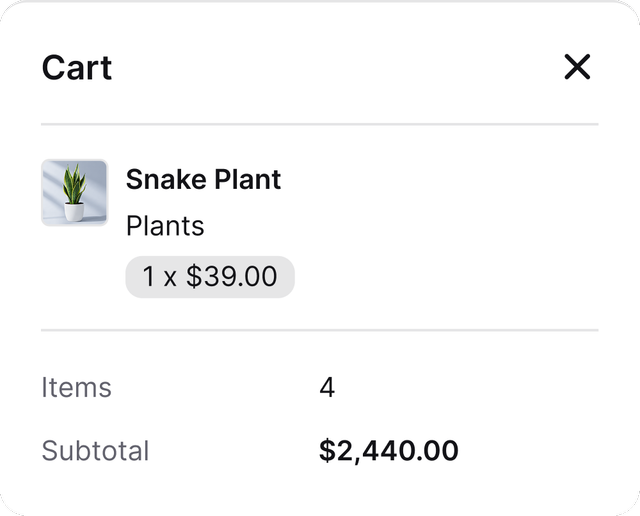Open the Snake Plant product thumbnail
The image size is (640, 516).
(x=74, y=193)
